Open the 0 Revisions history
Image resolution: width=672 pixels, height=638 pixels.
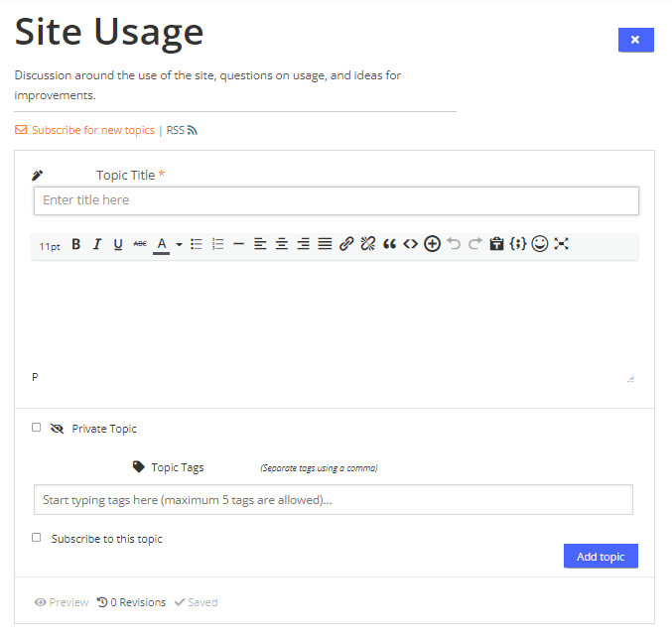point(132,602)
